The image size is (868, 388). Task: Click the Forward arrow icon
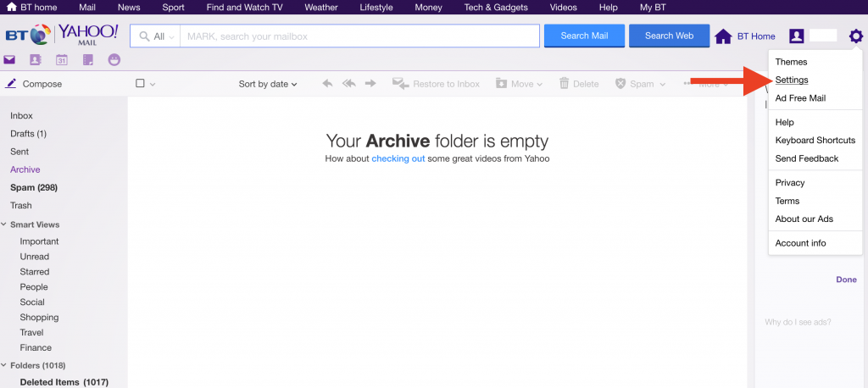pos(370,84)
